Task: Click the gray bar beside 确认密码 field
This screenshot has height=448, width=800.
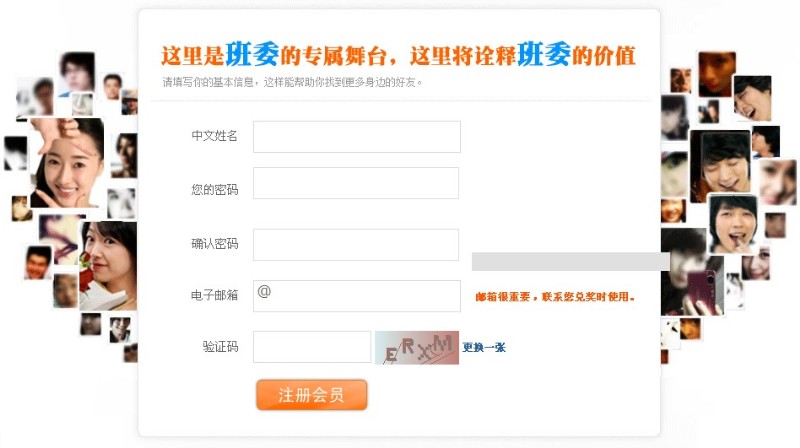Action: pos(570,261)
